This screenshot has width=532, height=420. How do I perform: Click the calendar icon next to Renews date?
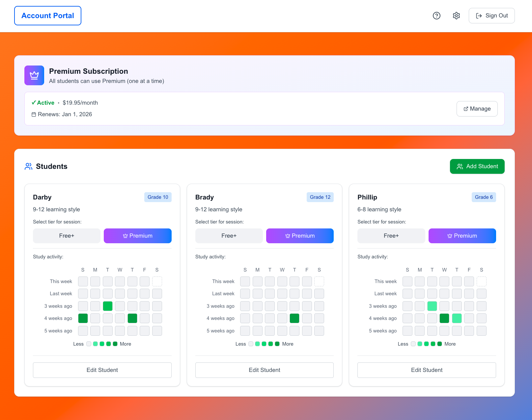(x=34, y=114)
